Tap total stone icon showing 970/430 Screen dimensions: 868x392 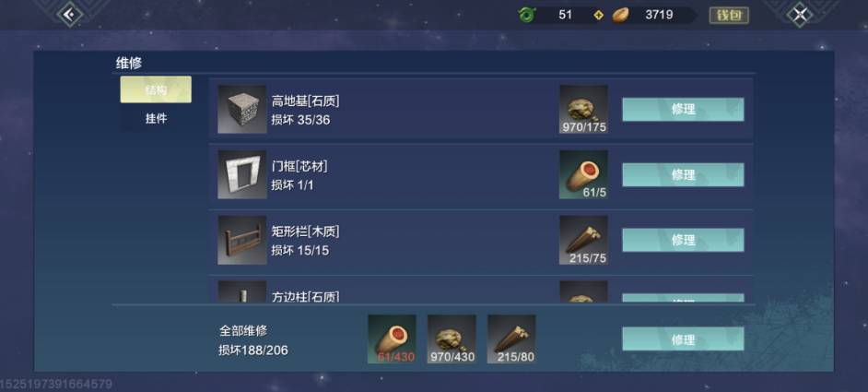pyautogui.click(x=452, y=339)
